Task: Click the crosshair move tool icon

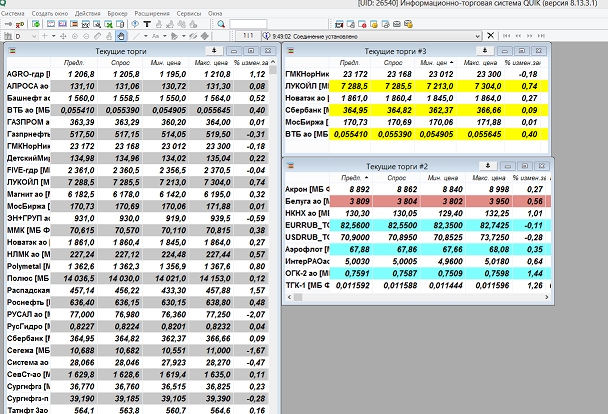Action: click(x=63, y=36)
